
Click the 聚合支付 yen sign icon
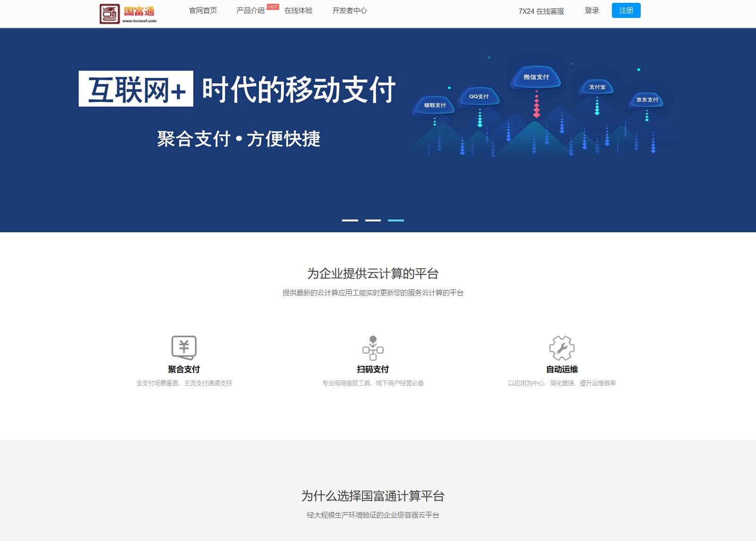184,347
